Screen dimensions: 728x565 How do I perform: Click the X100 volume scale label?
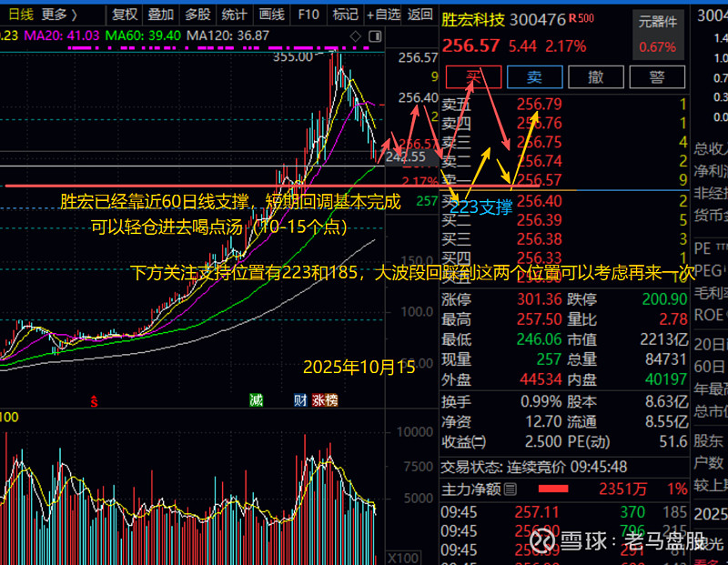point(403,558)
